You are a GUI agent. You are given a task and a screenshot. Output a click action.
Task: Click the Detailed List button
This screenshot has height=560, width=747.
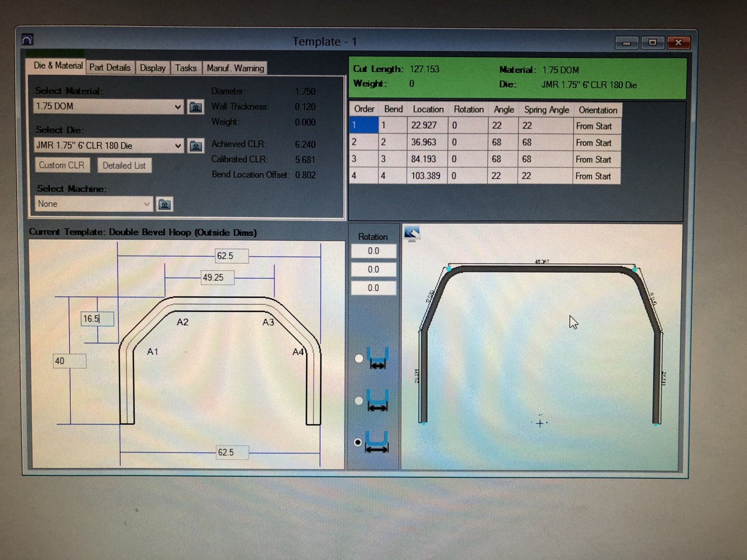click(124, 166)
